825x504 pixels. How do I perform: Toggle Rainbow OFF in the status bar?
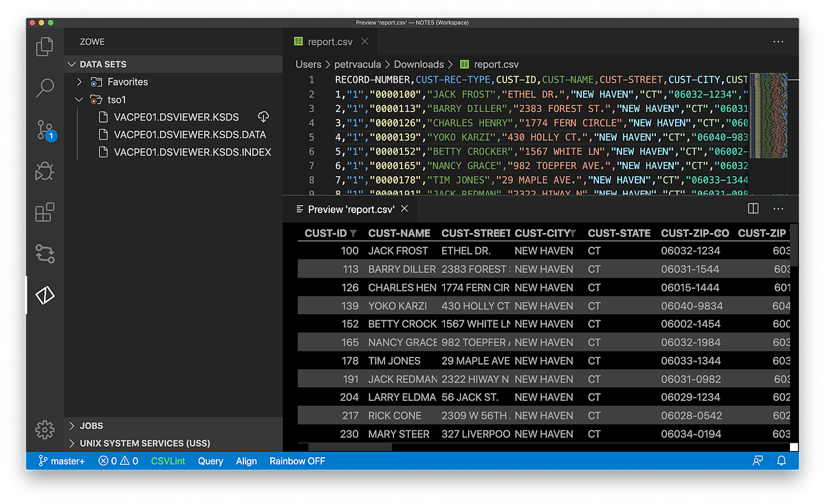click(x=297, y=461)
